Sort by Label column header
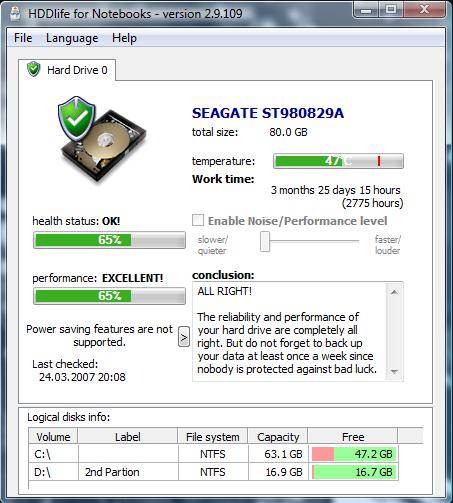 [x=128, y=437]
